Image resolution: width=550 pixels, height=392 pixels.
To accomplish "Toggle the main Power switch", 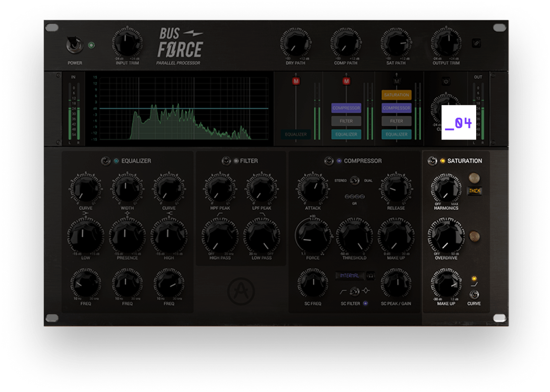I will click(75, 46).
